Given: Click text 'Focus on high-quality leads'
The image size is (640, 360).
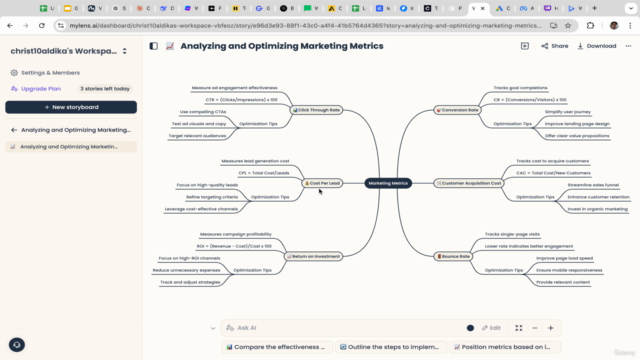Looking at the screenshot, I should [207, 185].
